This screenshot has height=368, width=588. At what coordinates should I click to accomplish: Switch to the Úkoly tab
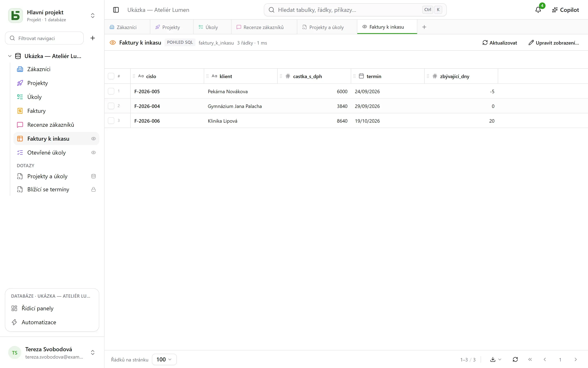click(x=212, y=27)
